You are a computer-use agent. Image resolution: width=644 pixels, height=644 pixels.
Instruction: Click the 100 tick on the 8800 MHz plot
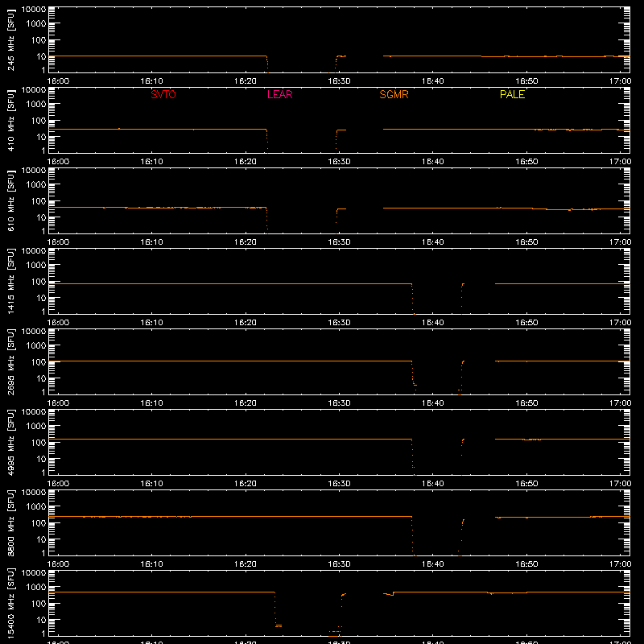point(39,522)
